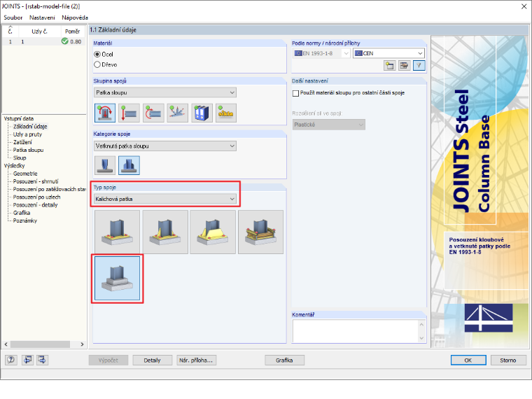Click the Grafika button at the bottom

point(284,360)
